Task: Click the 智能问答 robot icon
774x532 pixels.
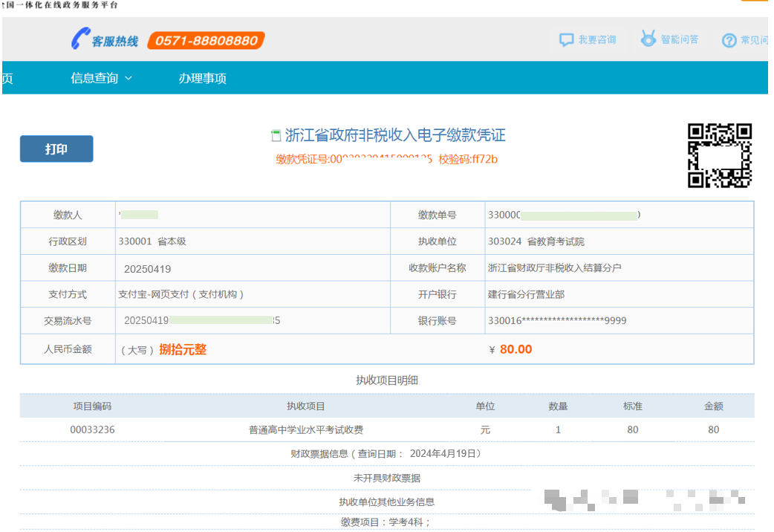Action: click(648, 39)
